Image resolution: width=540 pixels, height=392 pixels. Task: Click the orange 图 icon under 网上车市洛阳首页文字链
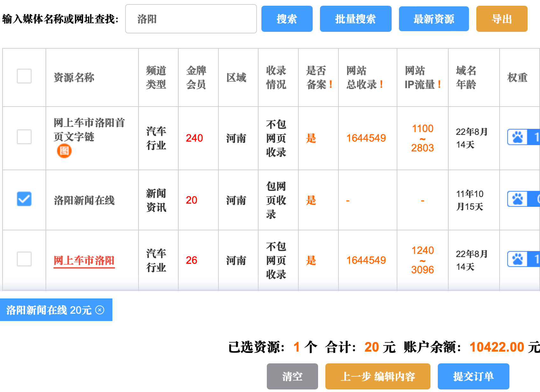(64, 151)
